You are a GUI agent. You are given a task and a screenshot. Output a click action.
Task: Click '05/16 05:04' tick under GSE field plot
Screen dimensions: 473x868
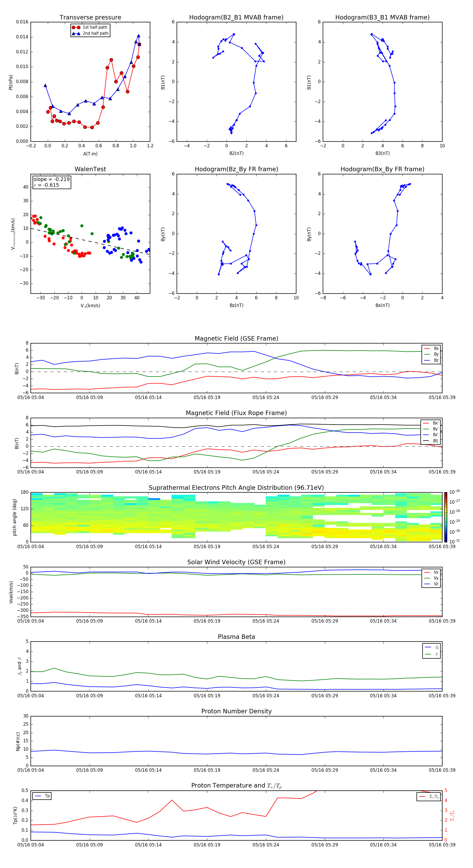pos(31,397)
